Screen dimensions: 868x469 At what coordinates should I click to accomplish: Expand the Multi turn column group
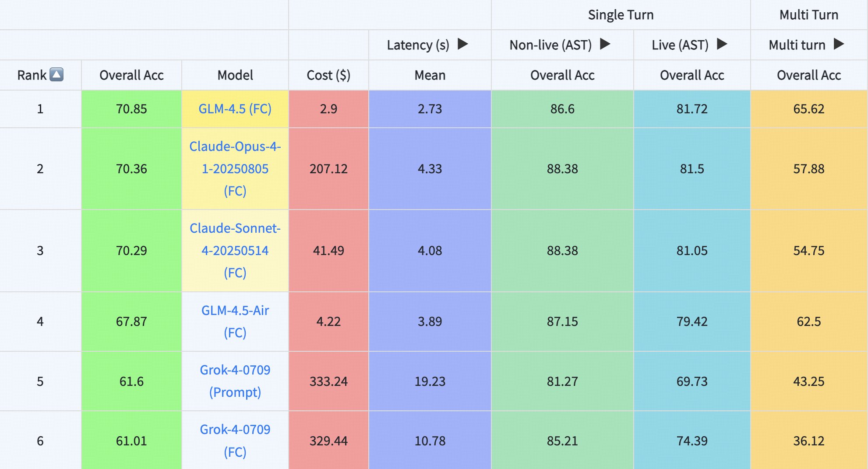(839, 44)
